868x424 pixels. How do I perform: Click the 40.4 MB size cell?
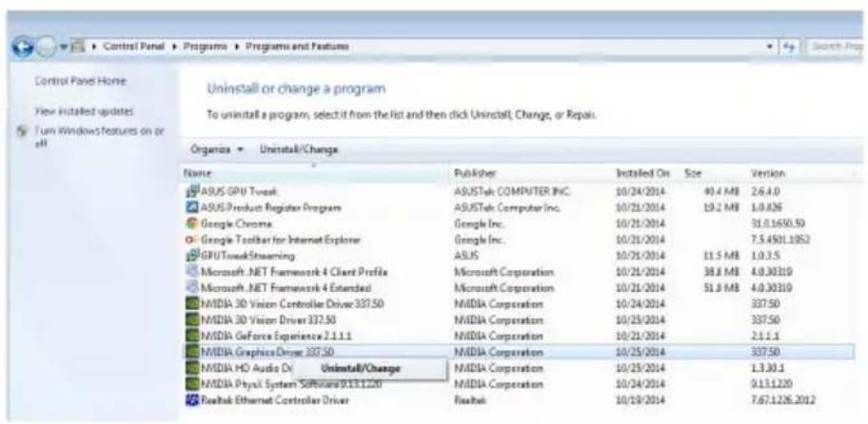[x=723, y=191]
